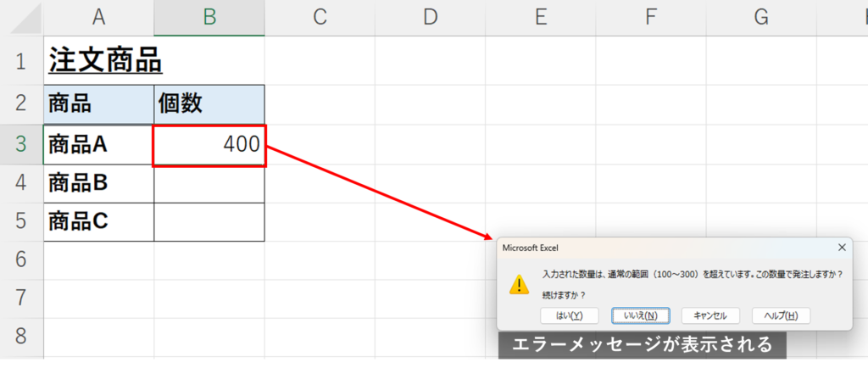The width and height of the screenshot is (868, 368).
Task: Click the Microsoft Excel dialog title
Action: 531,248
